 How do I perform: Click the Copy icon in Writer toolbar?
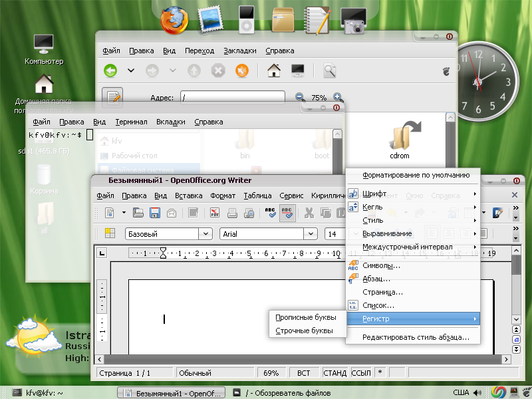(326, 213)
